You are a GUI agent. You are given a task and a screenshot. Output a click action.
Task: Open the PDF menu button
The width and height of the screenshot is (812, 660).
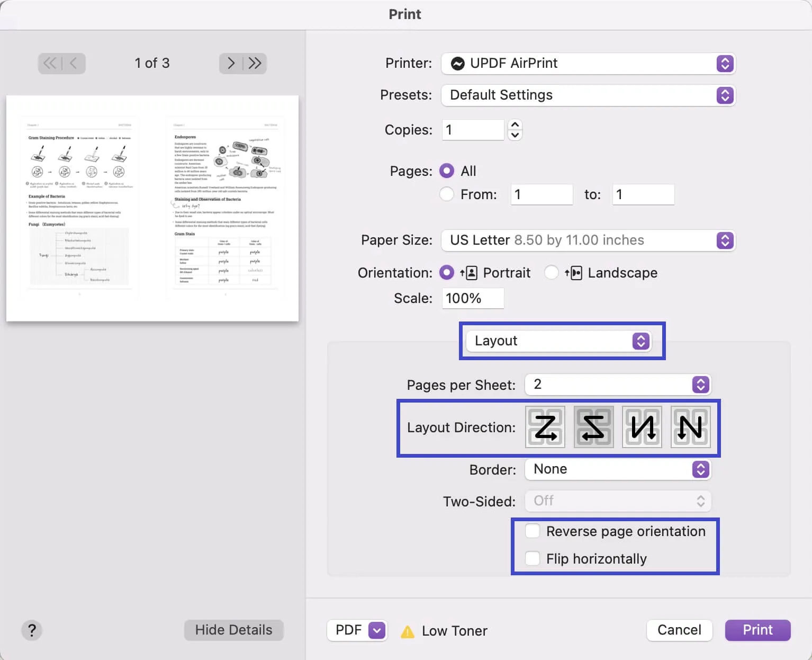click(377, 630)
